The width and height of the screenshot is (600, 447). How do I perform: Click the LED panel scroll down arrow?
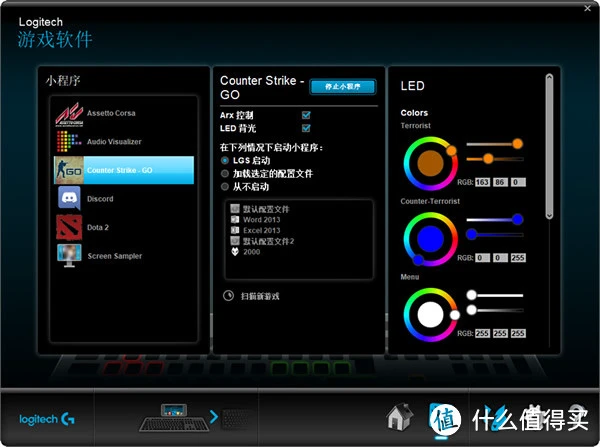click(x=549, y=215)
